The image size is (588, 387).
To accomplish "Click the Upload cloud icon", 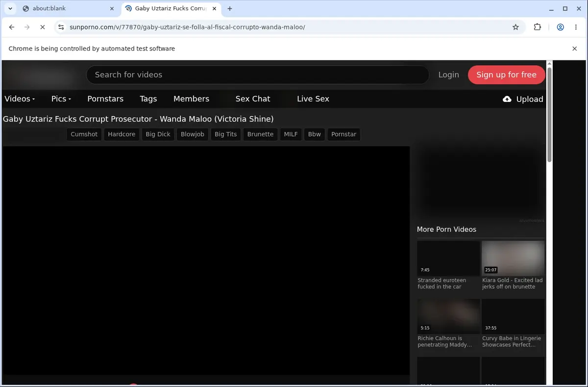I will click(x=507, y=99).
